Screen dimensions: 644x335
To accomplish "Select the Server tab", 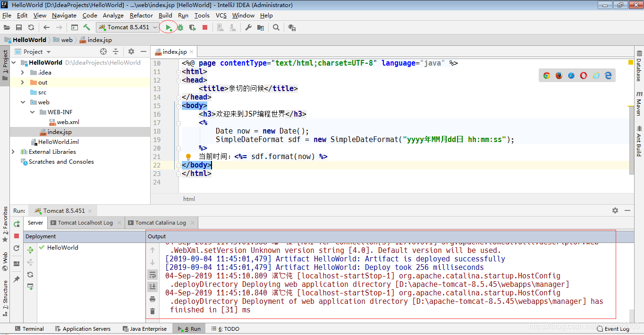I will tap(35, 223).
